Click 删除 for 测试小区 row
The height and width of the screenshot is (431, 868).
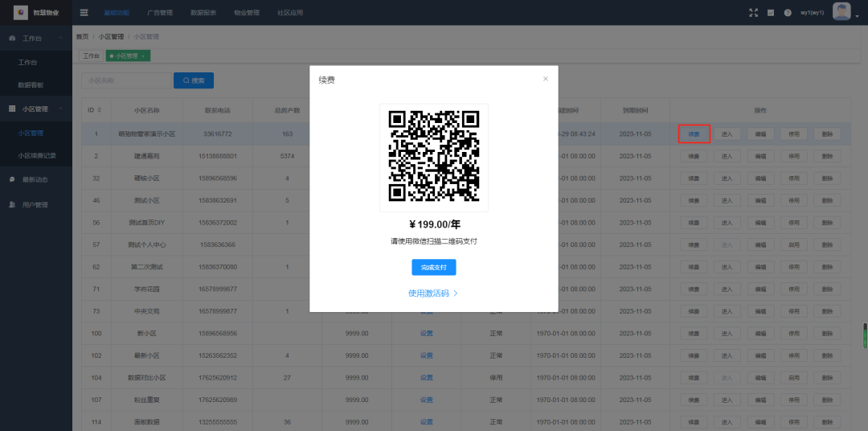click(x=827, y=200)
